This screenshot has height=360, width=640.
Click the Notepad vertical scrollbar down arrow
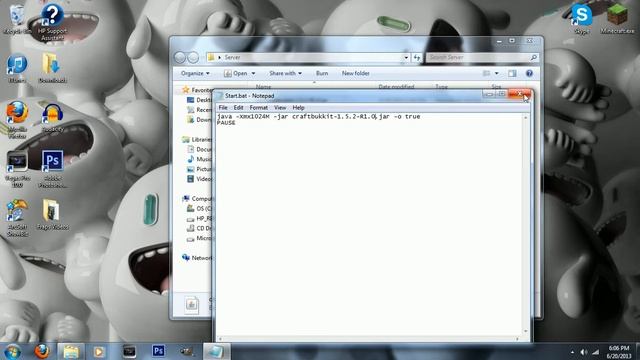[x=526, y=331]
